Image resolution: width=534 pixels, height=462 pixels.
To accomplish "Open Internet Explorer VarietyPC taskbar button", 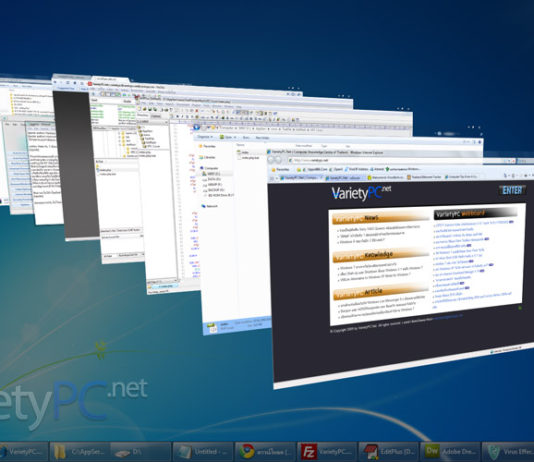I will [23, 452].
